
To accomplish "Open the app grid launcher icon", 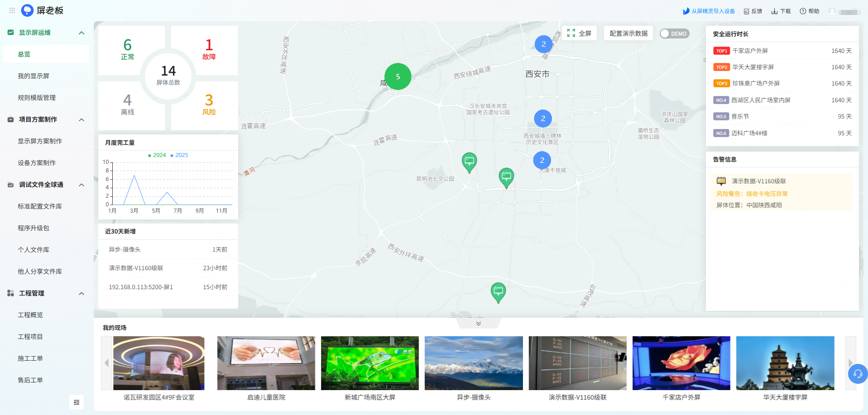I will (x=12, y=10).
